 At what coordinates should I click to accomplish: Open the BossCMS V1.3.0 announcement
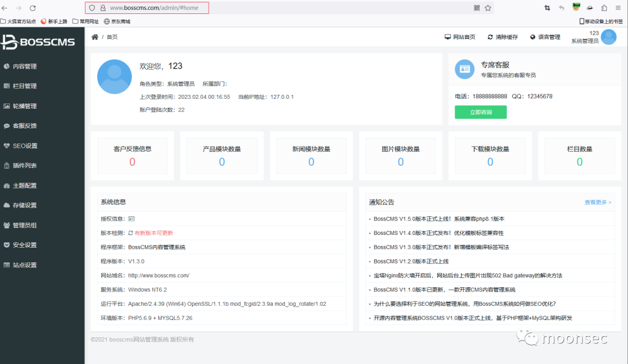click(441, 248)
